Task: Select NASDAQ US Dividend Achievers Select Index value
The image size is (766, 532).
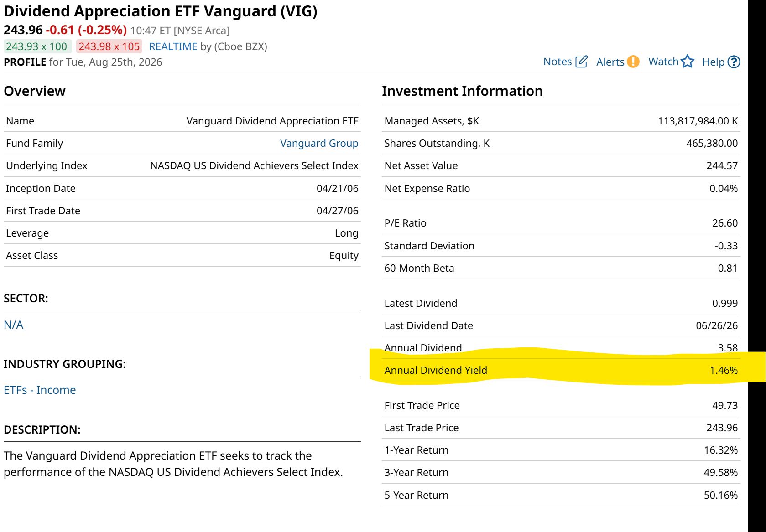Action: (254, 165)
